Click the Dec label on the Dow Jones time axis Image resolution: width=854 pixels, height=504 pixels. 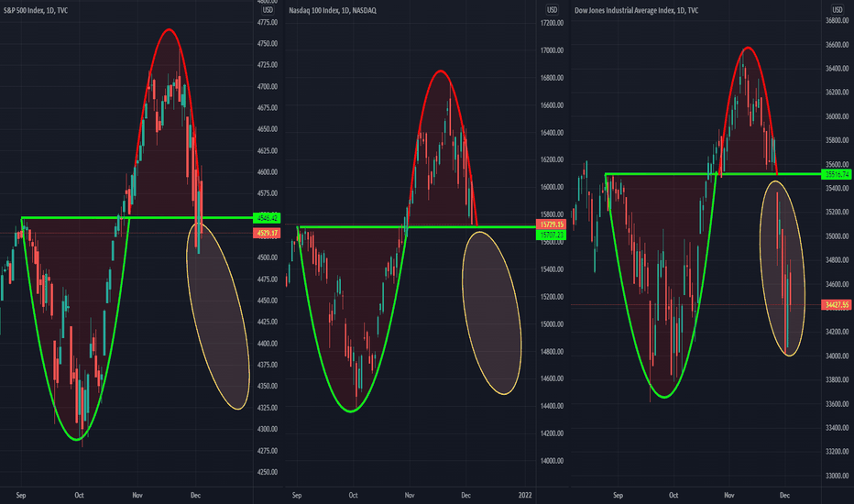pyautogui.click(x=785, y=495)
